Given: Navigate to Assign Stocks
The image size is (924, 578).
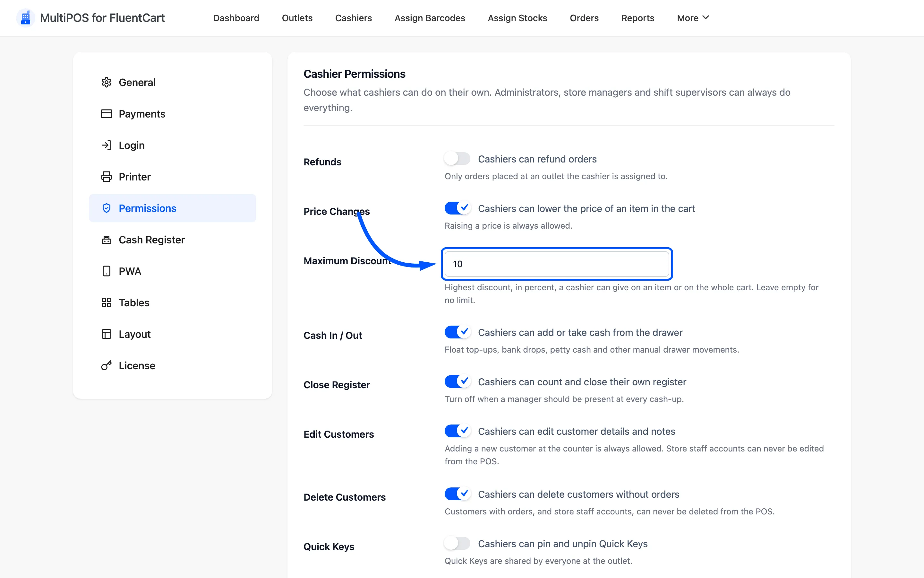Looking at the screenshot, I should (517, 18).
